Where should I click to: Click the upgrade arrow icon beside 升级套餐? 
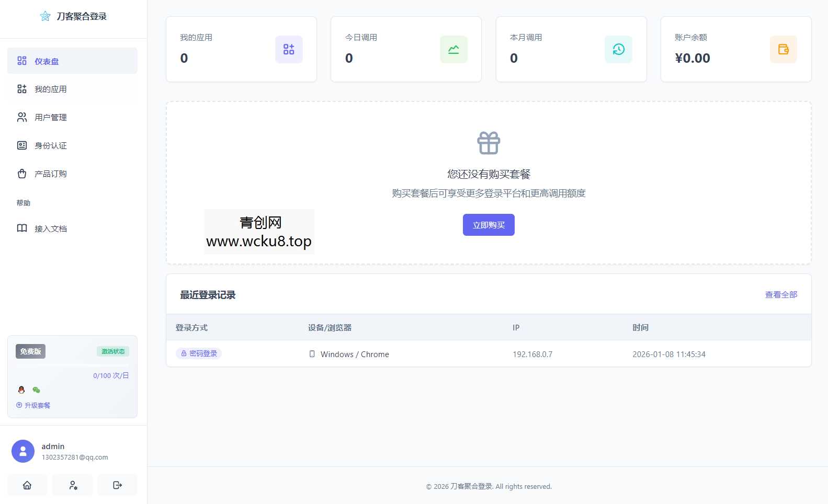click(19, 405)
